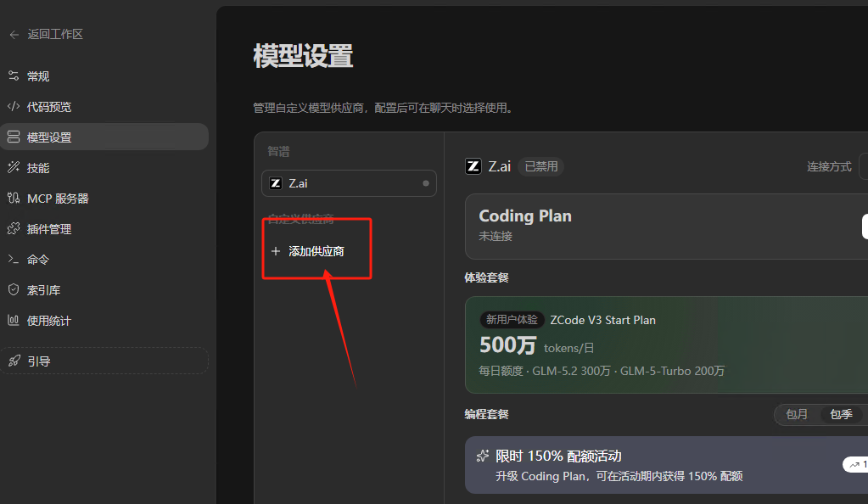Open the Coding Plan card
This screenshot has height=504, width=868.
pyautogui.click(x=667, y=226)
